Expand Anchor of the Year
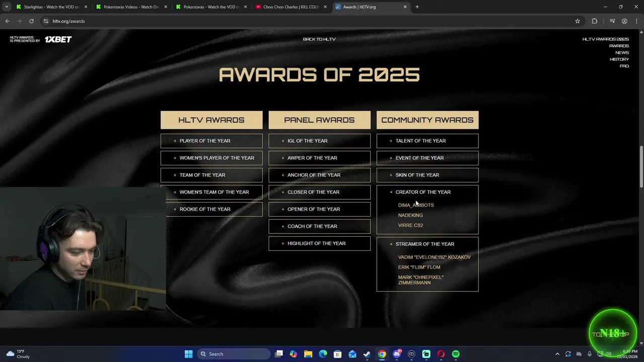 (x=319, y=175)
